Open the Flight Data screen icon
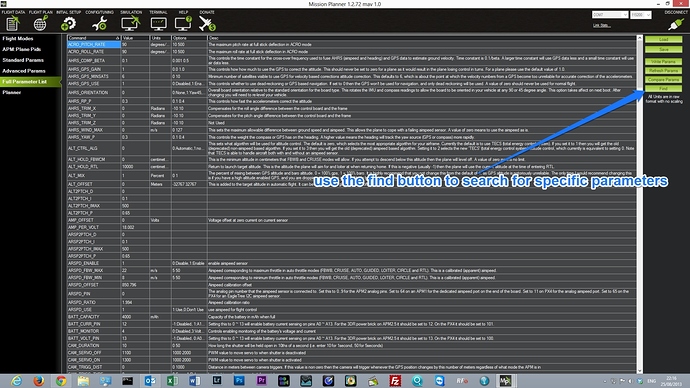Image resolution: width=690 pixels, height=388 pixels. click(x=13, y=23)
